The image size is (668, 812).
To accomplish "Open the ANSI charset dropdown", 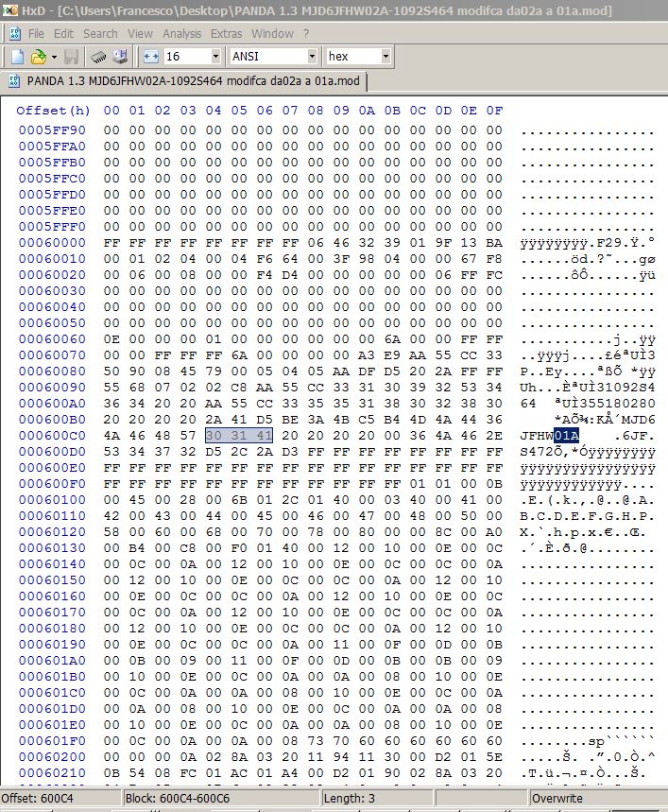I will point(312,57).
